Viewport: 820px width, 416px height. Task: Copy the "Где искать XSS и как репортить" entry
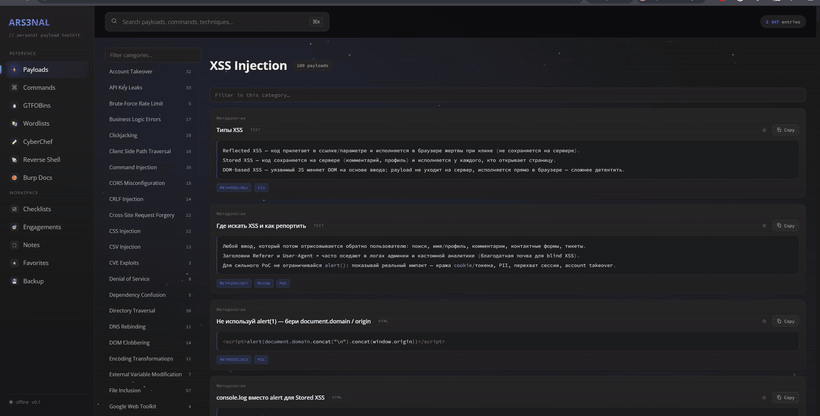785,226
